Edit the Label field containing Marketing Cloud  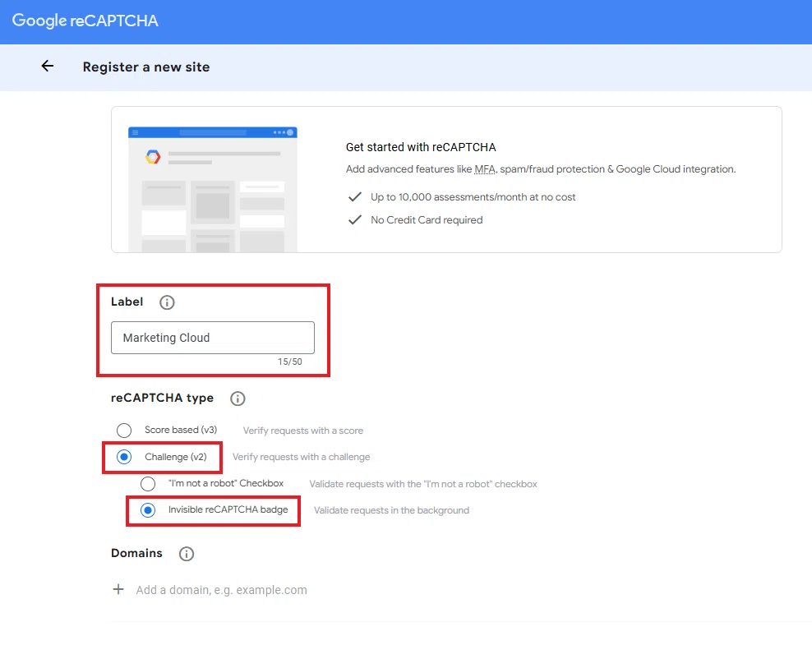[213, 338]
